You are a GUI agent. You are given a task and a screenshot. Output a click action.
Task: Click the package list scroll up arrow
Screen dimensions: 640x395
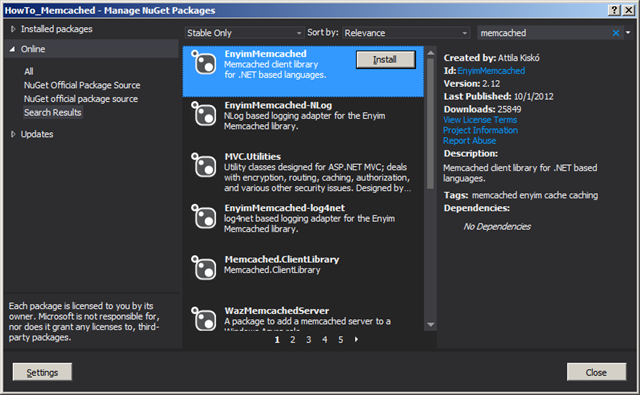(x=431, y=53)
